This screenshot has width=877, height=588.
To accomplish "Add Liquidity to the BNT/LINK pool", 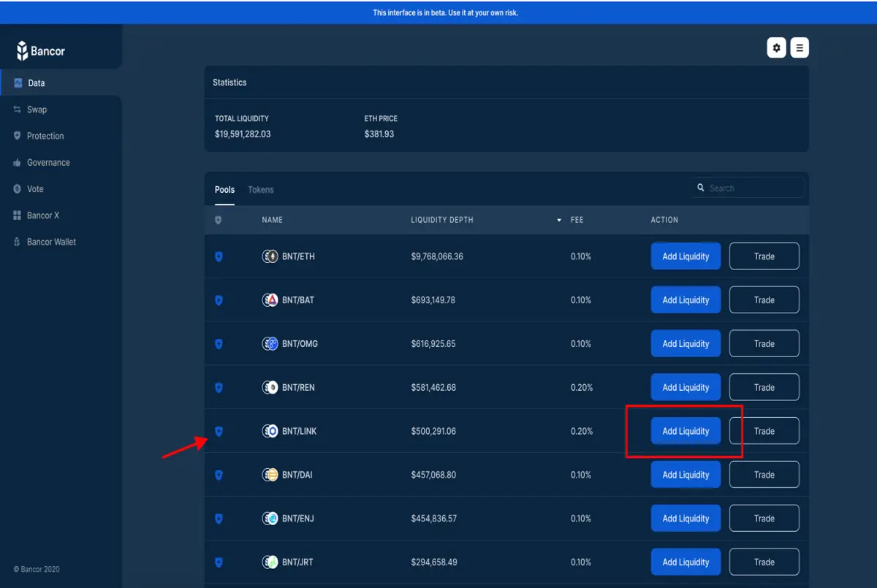I will click(x=686, y=431).
